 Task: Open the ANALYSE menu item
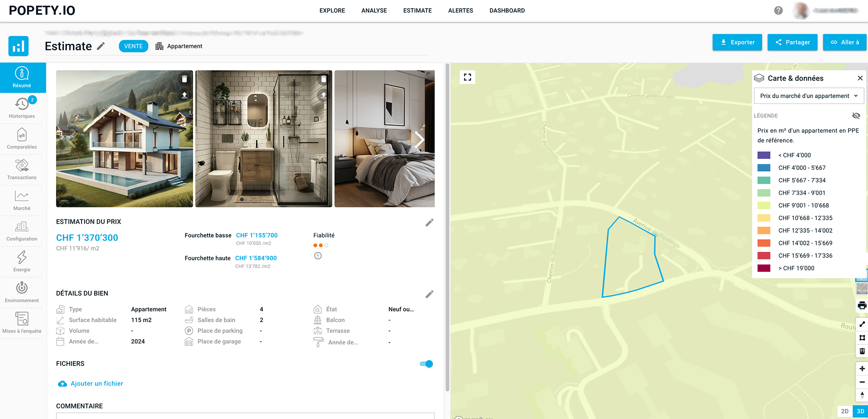(374, 10)
